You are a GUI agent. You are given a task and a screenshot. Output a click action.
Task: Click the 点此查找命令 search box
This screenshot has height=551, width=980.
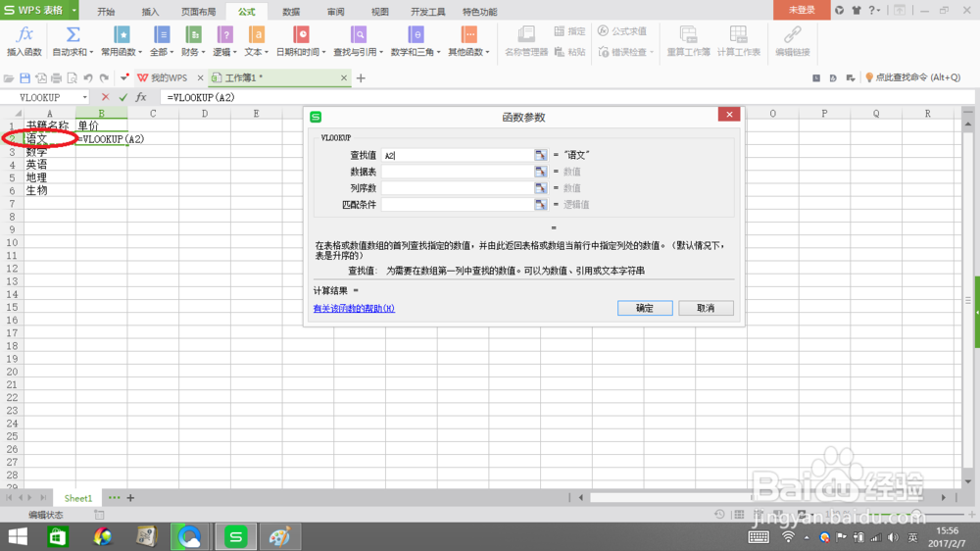(x=913, y=77)
